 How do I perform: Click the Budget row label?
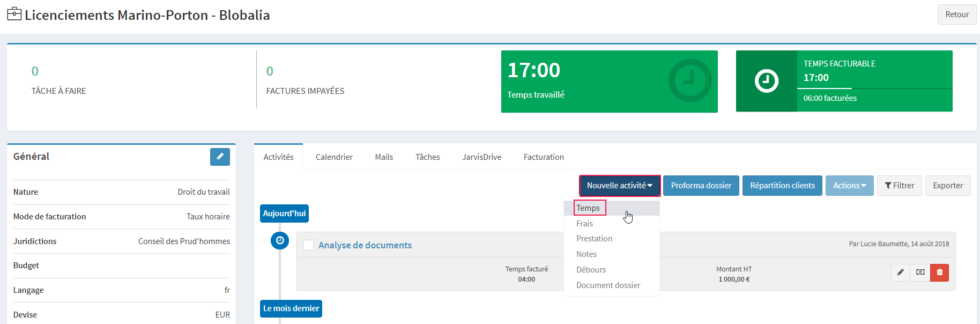pos(26,266)
